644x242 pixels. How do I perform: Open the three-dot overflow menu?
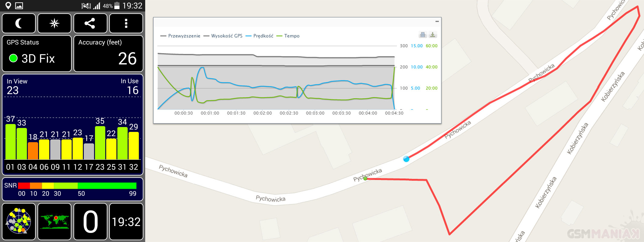[x=126, y=23]
